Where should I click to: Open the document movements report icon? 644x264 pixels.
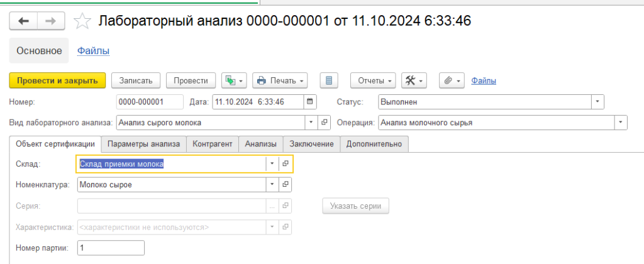[x=329, y=80]
